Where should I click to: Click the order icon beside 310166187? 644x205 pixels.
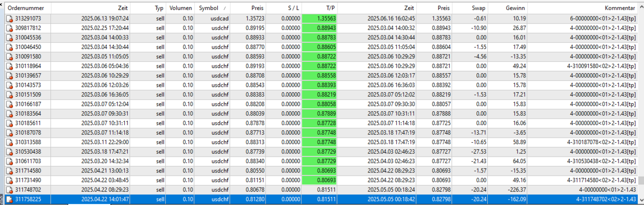click(9, 104)
